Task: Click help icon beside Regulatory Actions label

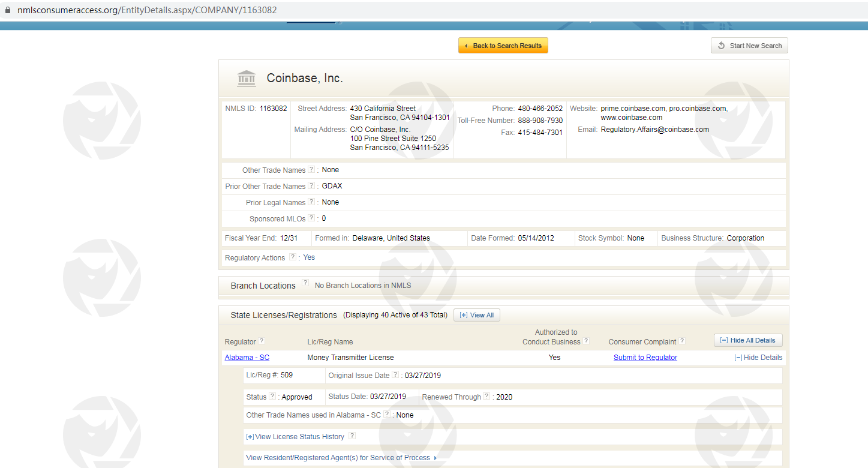Action: click(x=292, y=257)
